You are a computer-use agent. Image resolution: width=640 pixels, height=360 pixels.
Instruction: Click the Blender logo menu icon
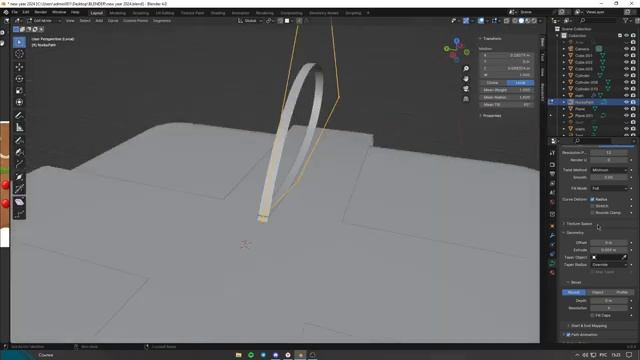coord(6,12)
